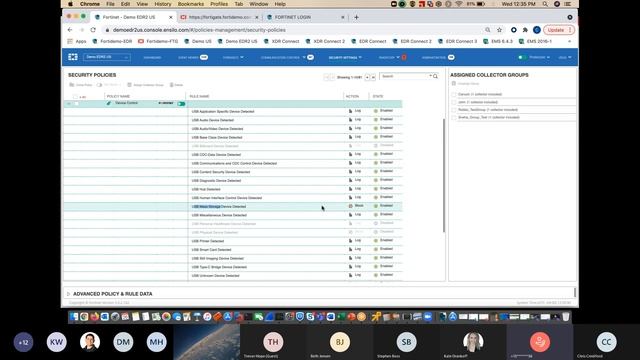
Task: Open the search options arrow beside search field
Action: coord(431,76)
